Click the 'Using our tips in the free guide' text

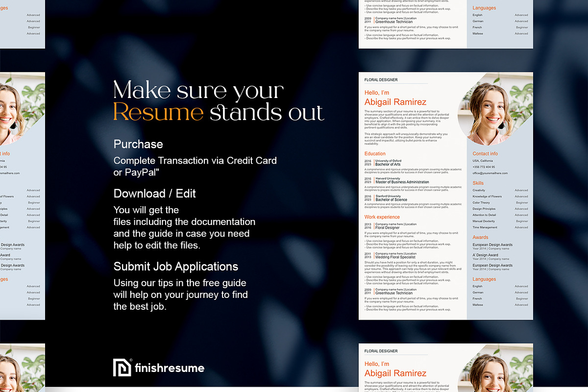coord(180,283)
